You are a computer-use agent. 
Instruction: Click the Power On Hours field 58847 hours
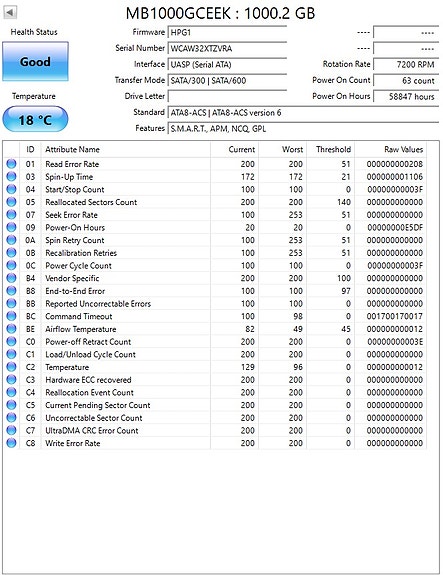[406, 96]
